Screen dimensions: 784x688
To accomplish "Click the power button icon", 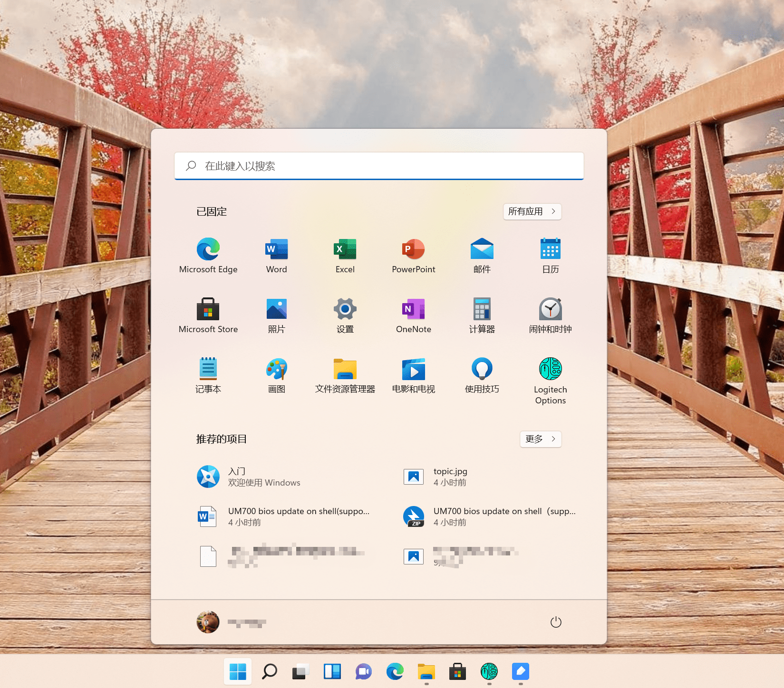I will (556, 622).
